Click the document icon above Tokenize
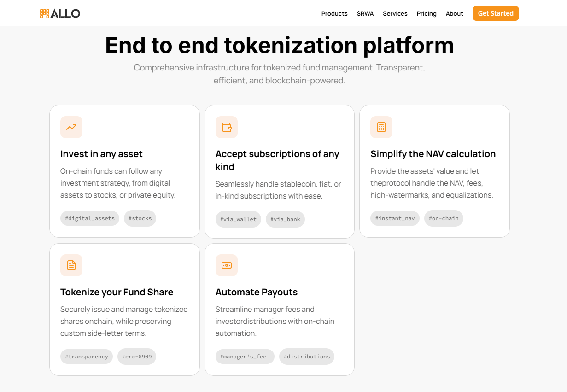Screen dimensions: 567x392 pyautogui.click(x=71, y=265)
